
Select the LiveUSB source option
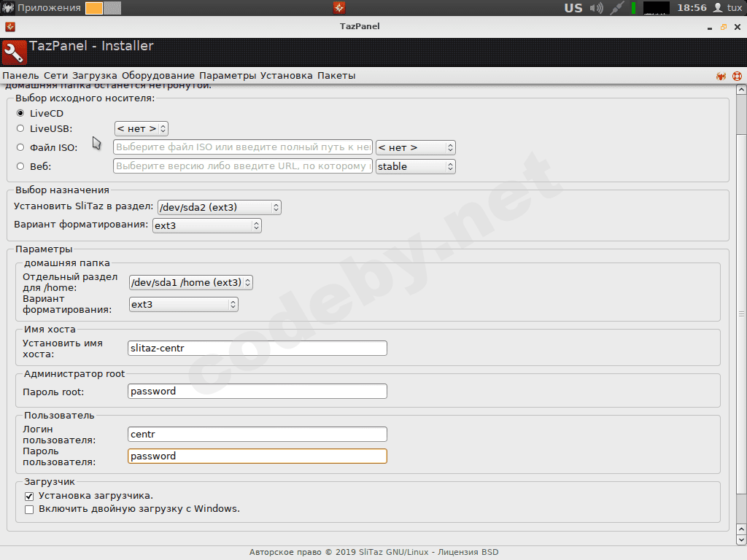(x=20, y=128)
